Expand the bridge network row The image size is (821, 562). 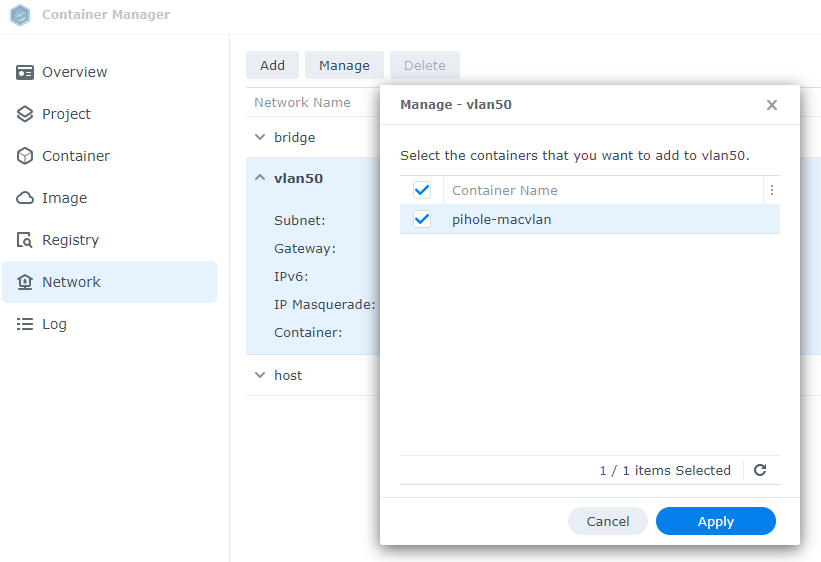click(260, 137)
